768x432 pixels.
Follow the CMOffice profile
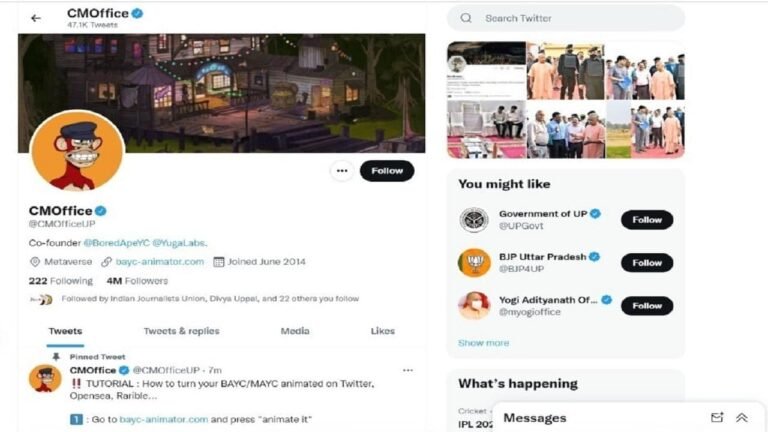387,171
